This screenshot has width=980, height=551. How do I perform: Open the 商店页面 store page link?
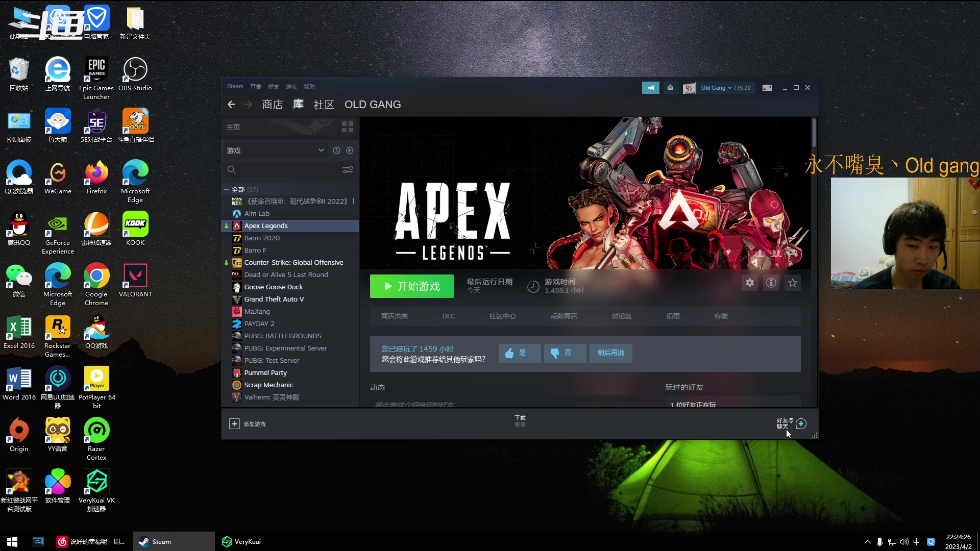tap(394, 316)
